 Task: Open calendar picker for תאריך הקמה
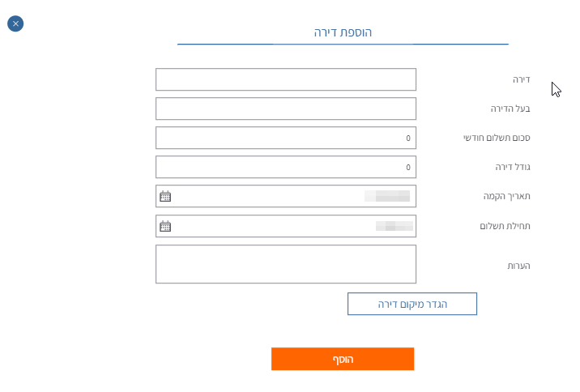(x=165, y=196)
